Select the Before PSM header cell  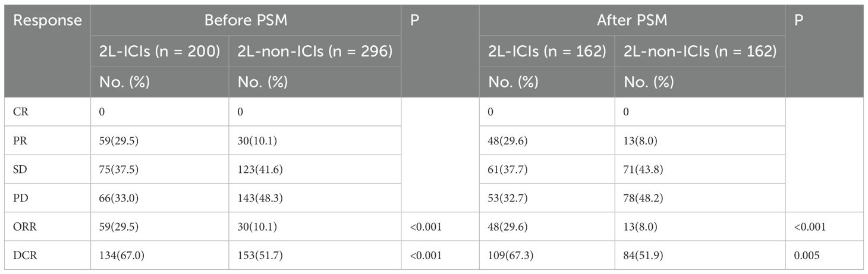(x=246, y=20)
